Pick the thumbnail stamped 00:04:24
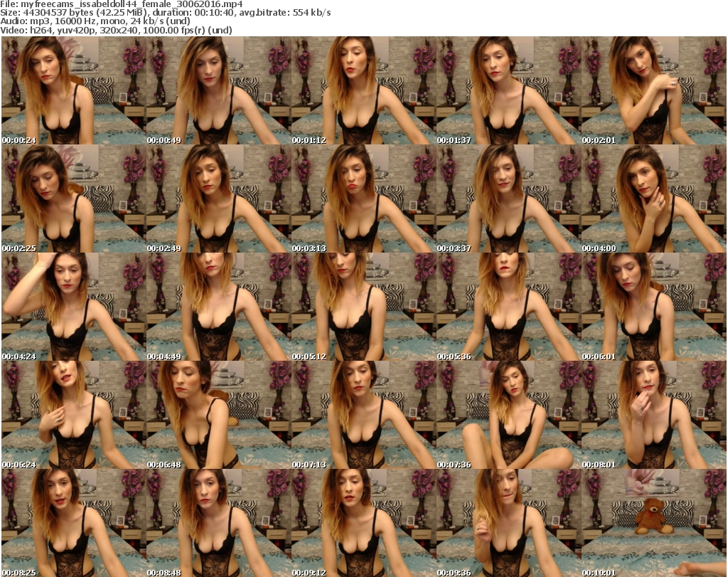This screenshot has width=728, height=577. pyautogui.click(x=74, y=307)
